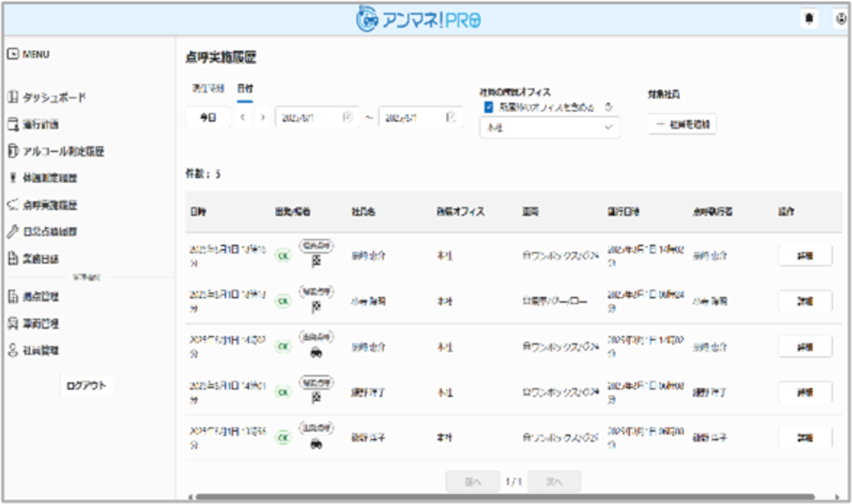
Task: Open ダッシュボード from the sidebar
Action: pyautogui.click(x=53, y=97)
